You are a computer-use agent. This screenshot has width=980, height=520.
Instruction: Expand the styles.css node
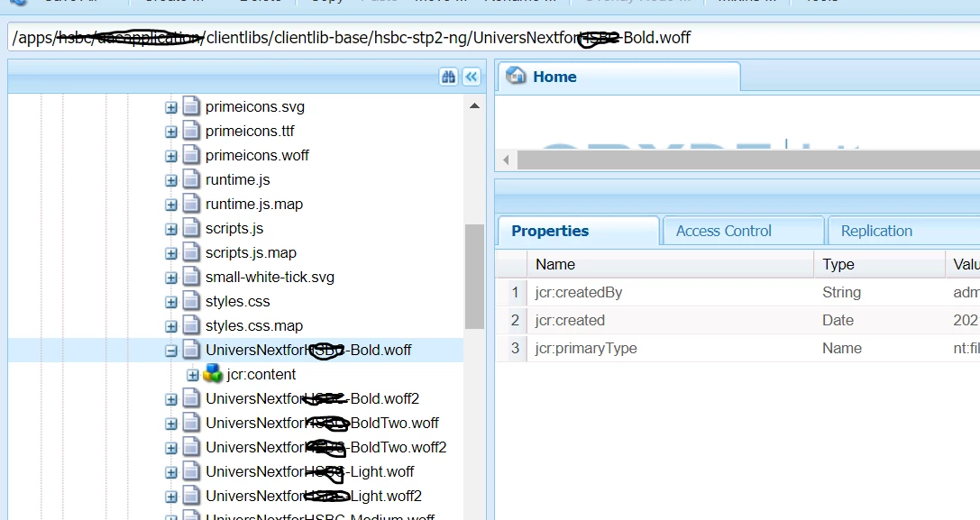(170, 303)
